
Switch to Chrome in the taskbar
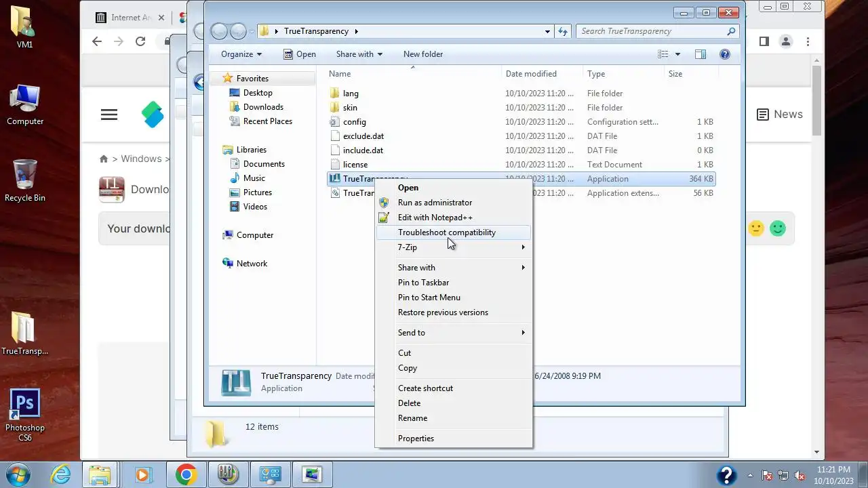(x=186, y=474)
